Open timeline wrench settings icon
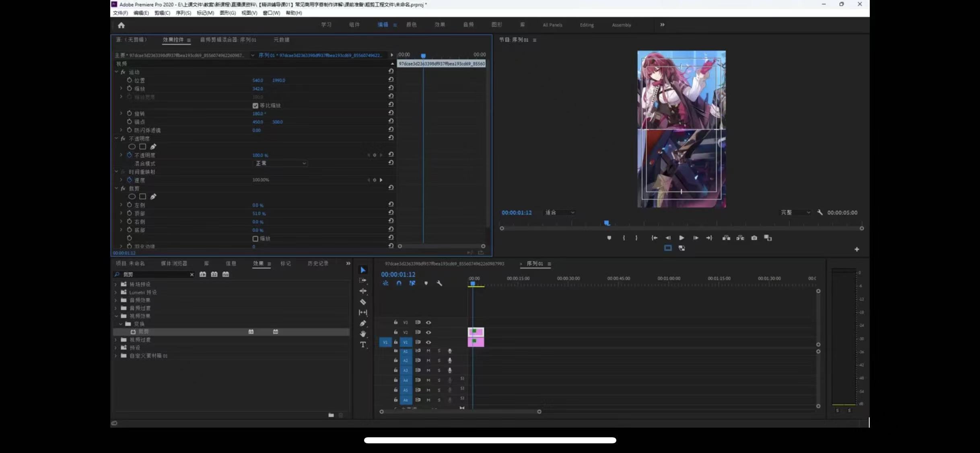The height and width of the screenshot is (453, 980). tap(439, 283)
